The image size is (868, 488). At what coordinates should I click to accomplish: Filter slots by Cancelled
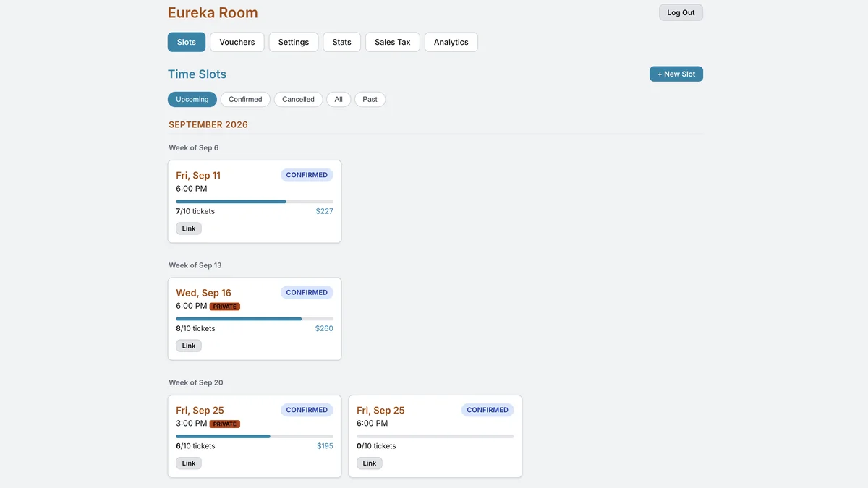point(298,99)
